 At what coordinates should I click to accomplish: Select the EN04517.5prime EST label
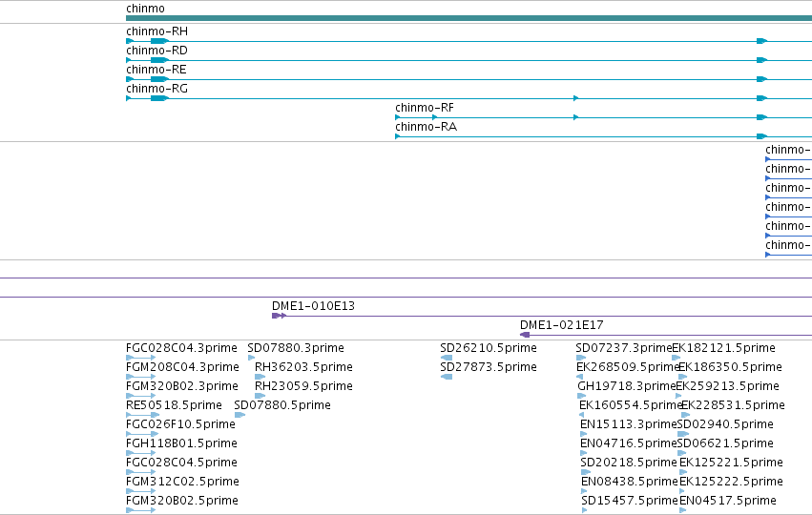(728, 501)
